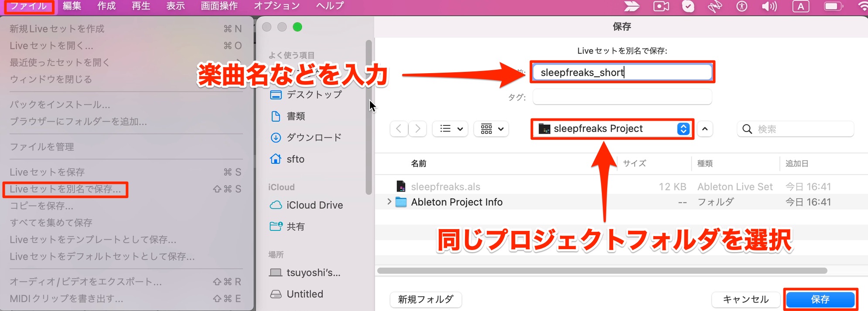Open the 表示 menu
Viewport: 868px width, 311px height.
coord(175,6)
